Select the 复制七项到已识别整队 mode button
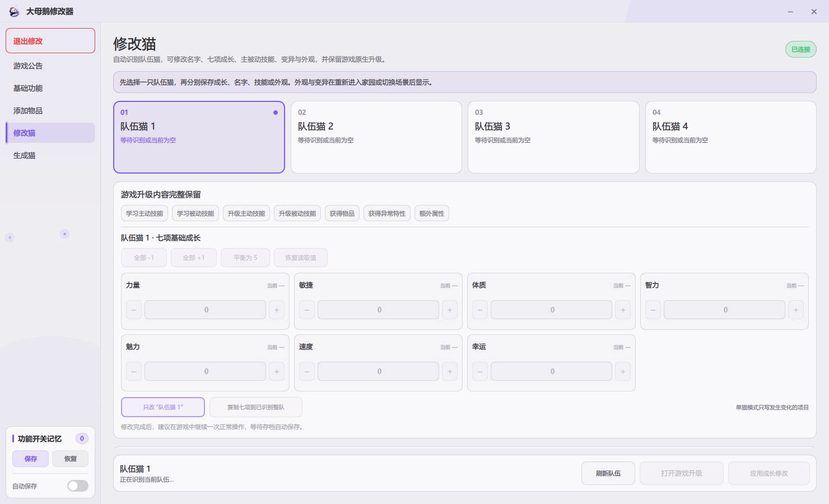The height and width of the screenshot is (504, 829). point(256,407)
